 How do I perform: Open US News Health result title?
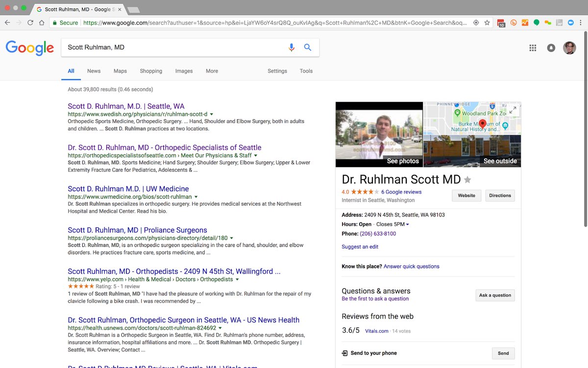184,320
